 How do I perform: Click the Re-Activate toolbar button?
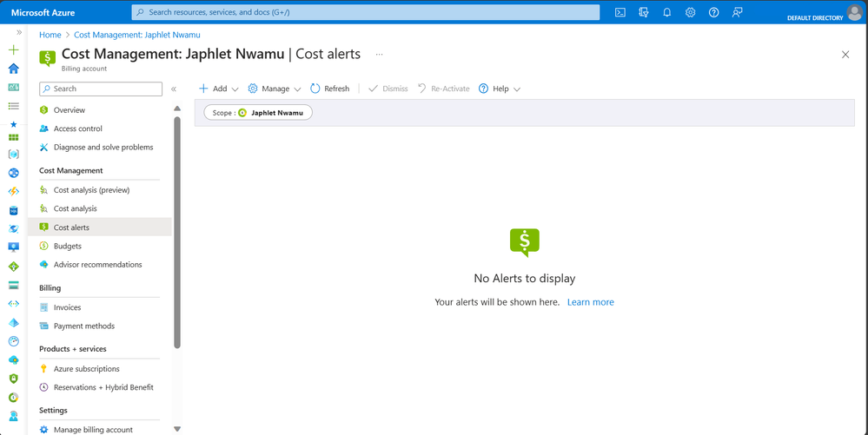(x=443, y=89)
